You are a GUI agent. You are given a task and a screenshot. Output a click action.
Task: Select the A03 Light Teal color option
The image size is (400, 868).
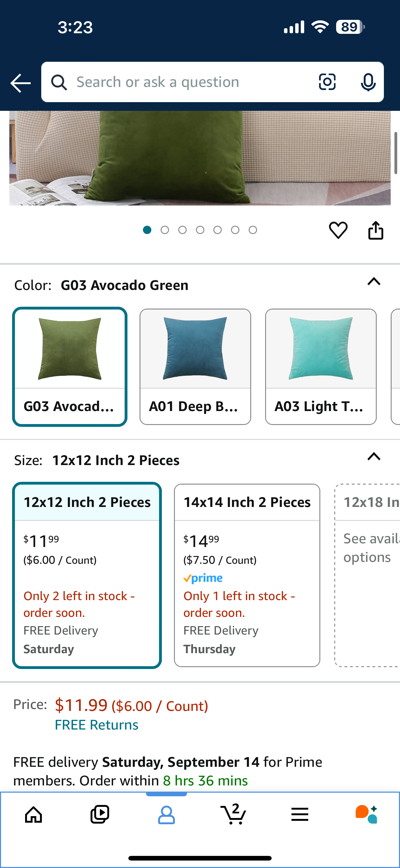tap(321, 367)
